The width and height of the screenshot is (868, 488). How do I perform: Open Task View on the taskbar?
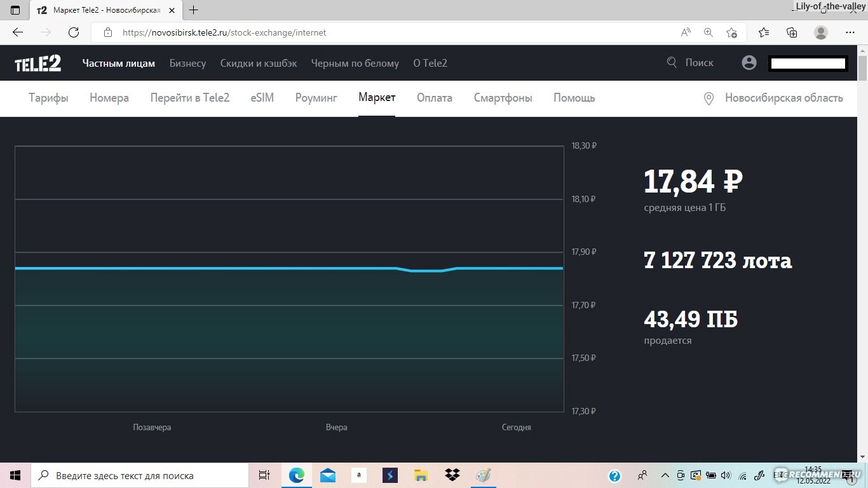pos(264,475)
